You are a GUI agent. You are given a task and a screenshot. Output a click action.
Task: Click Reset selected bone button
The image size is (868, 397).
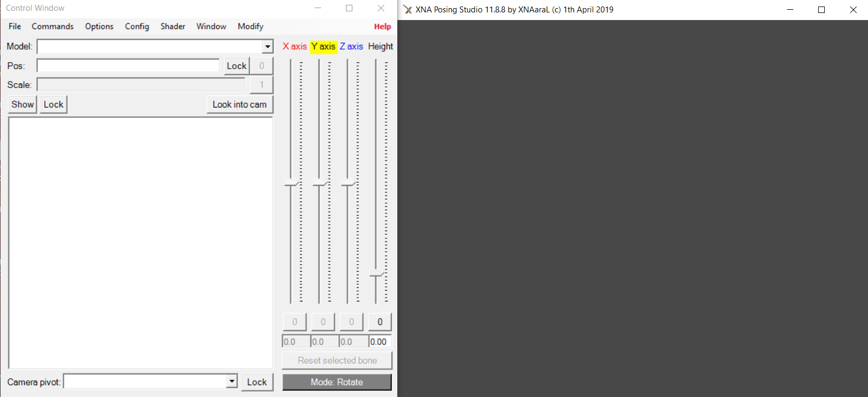pyautogui.click(x=337, y=360)
